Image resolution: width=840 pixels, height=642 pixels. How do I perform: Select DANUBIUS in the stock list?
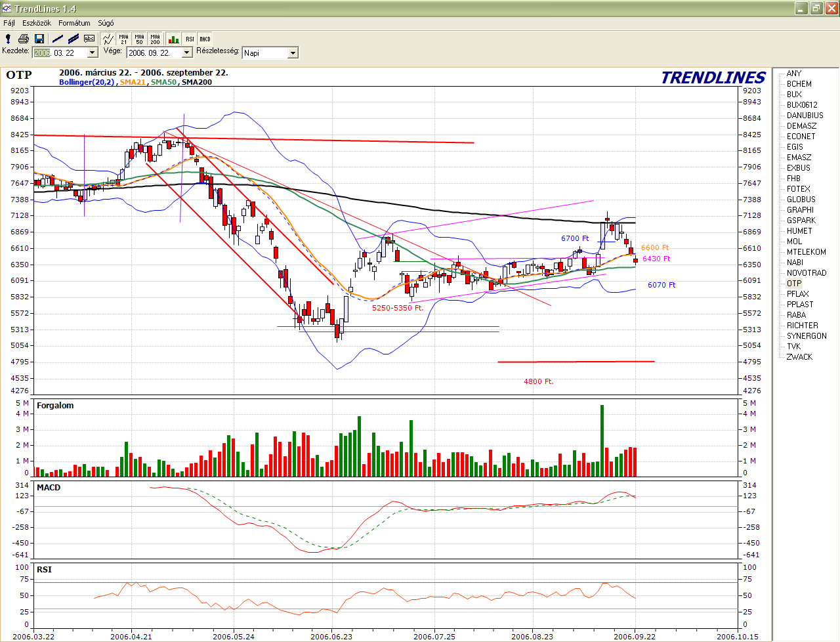click(x=805, y=116)
